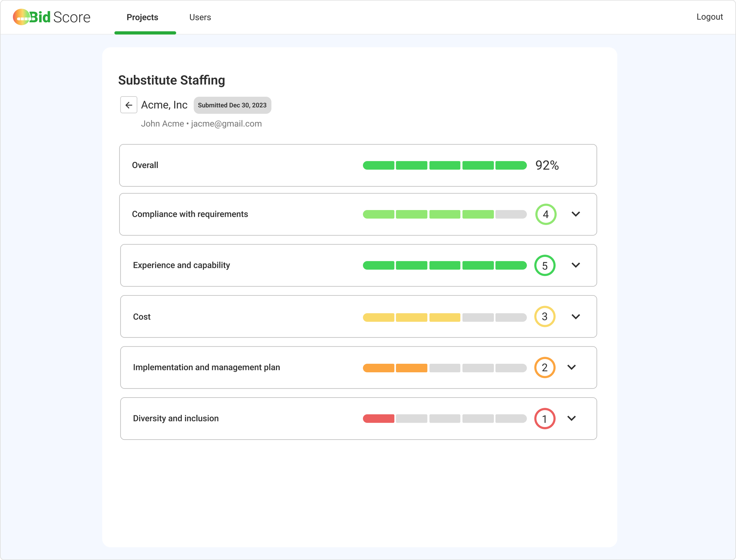The image size is (736, 560).
Task: Expand Implementation and management plan chevron
Action: [572, 367]
